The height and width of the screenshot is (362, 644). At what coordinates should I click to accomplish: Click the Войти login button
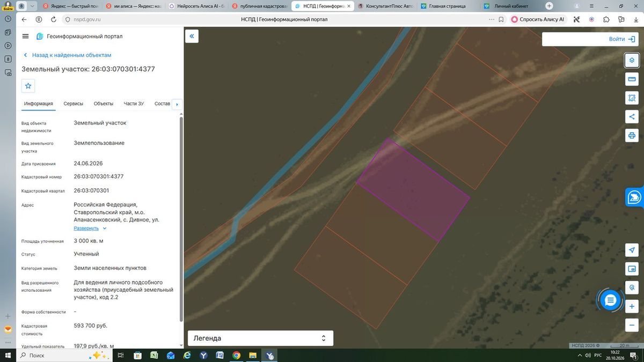point(623,39)
